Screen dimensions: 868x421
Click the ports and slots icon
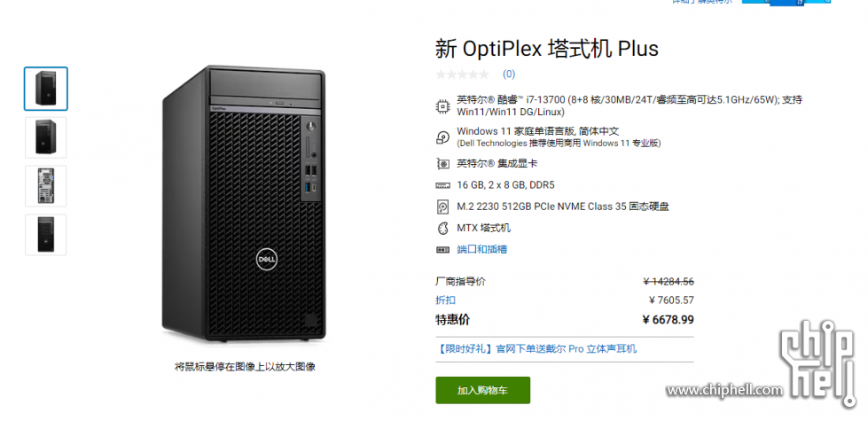click(442, 250)
